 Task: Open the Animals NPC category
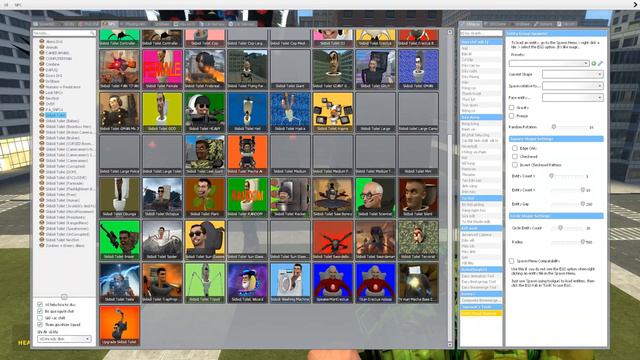tap(52, 47)
